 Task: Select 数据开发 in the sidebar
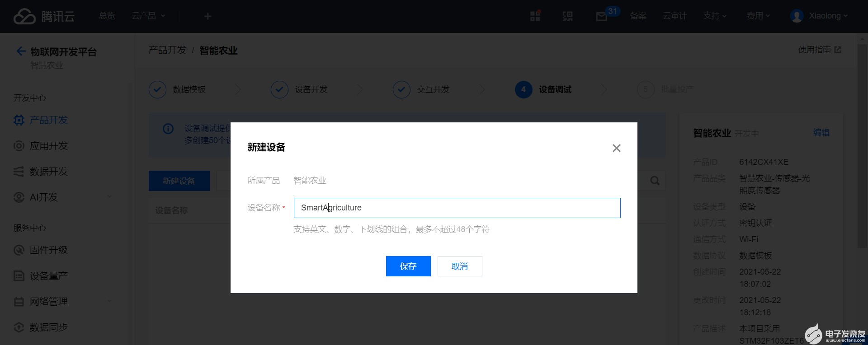48,172
